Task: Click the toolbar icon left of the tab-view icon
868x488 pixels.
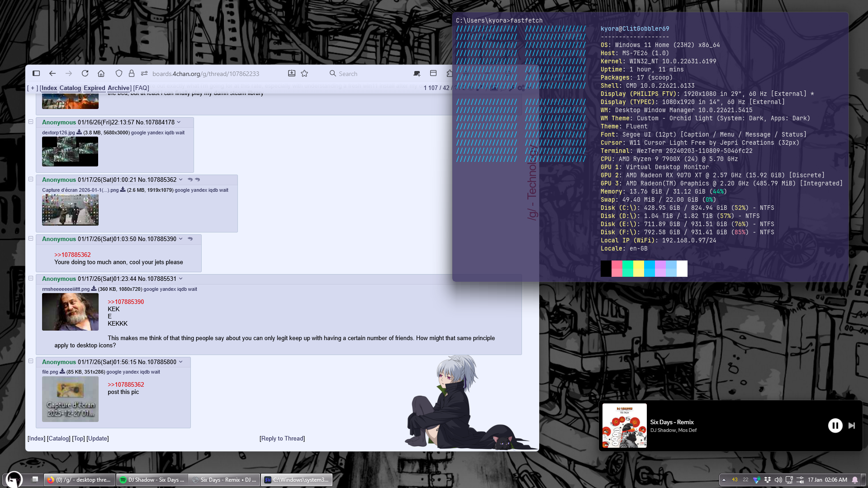Action: (x=417, y=73)
